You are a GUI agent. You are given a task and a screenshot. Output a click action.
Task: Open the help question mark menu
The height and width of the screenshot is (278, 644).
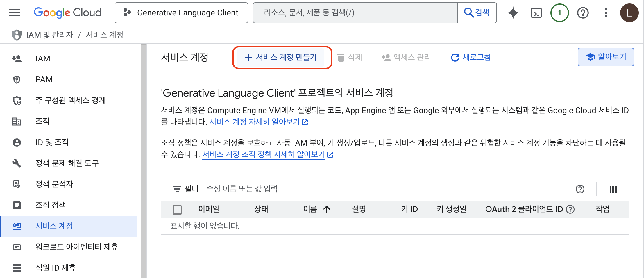tap(583, 13)
